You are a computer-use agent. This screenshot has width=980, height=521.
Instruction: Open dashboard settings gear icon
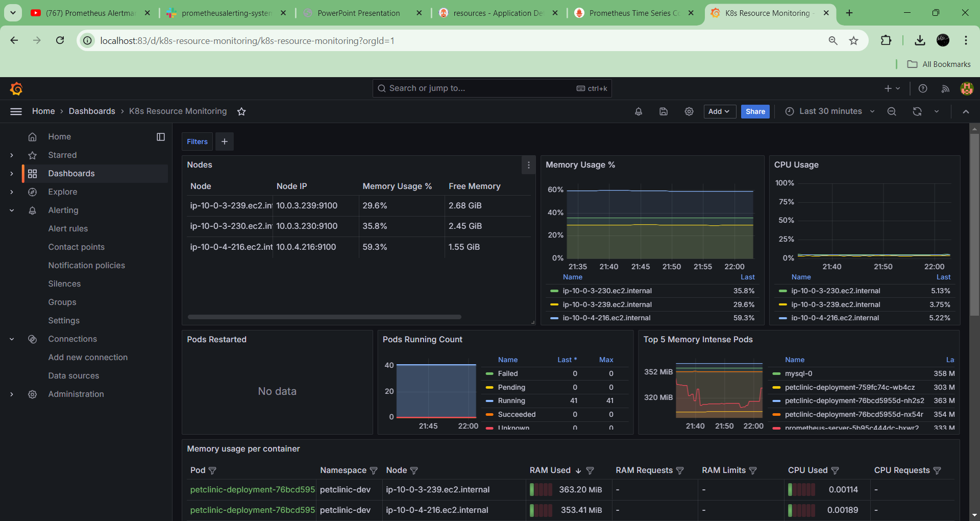click(689, 111)
